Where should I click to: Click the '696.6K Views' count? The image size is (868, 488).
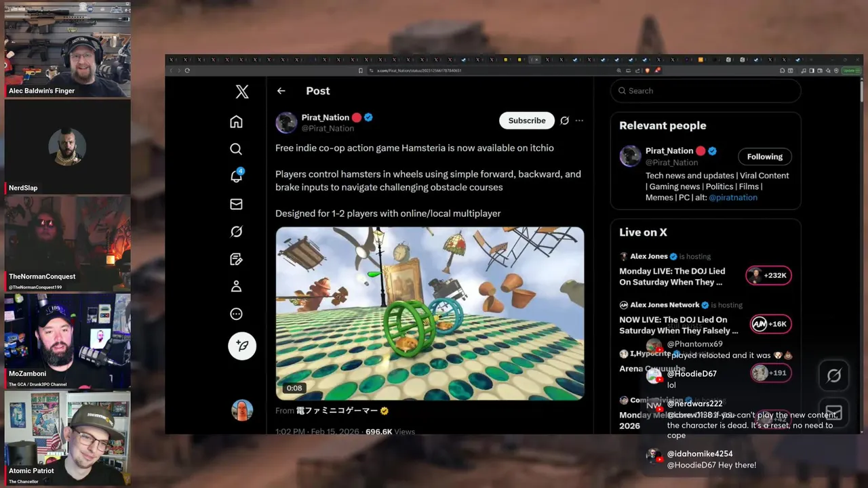[x=390, y=431]
